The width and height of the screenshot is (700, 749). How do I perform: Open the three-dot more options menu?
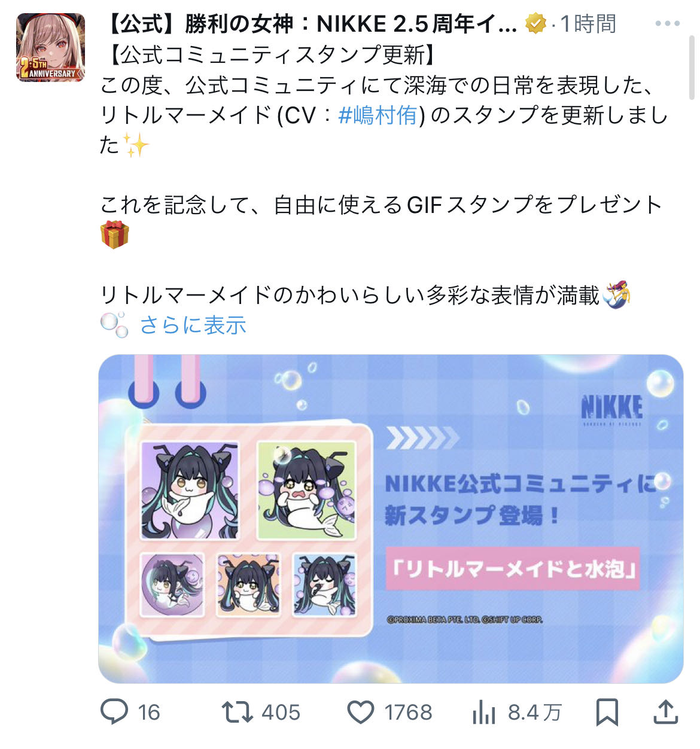[x=668, y=24]
